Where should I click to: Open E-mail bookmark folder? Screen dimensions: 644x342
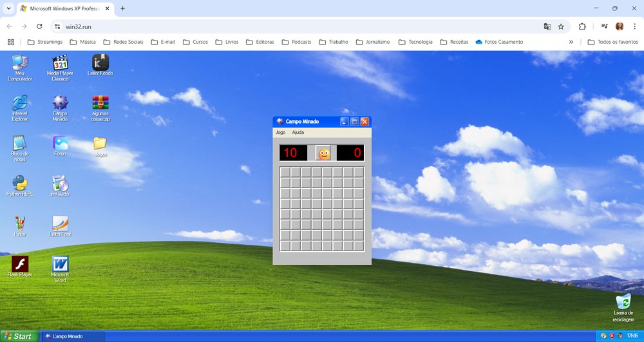pos(163,42)
